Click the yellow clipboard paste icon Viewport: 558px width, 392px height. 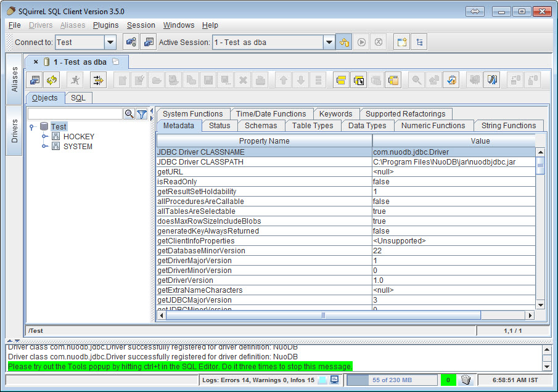pos(393,80)
